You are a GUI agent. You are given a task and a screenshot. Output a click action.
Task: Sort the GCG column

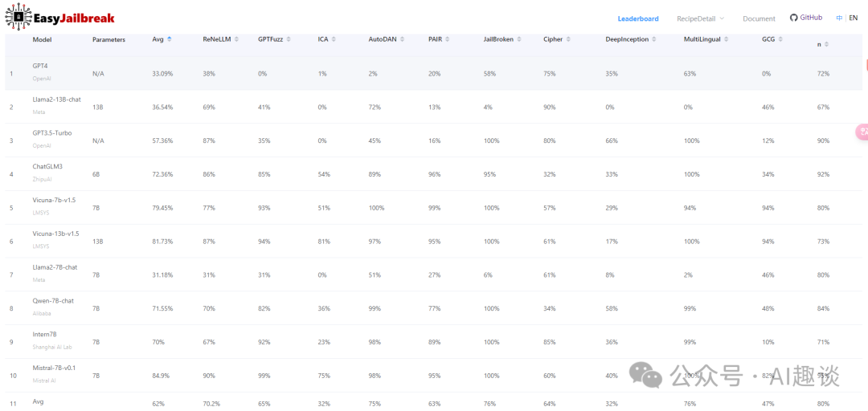pos(780,39)
